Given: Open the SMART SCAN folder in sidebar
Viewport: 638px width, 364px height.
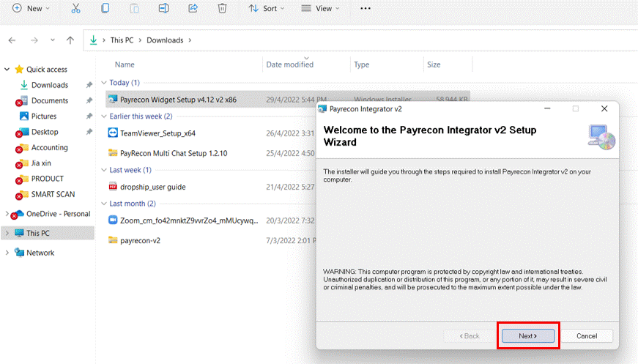Looking at the screenshot, I should [x=53, y=194].
